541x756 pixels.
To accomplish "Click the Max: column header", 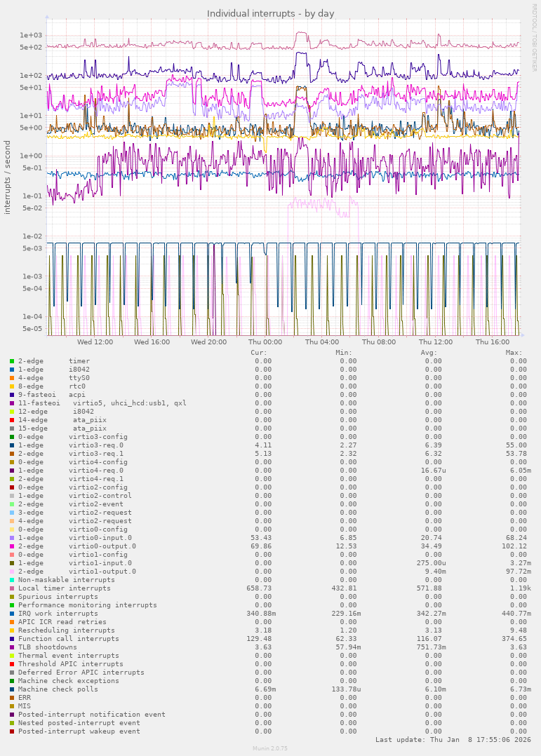I will (x=514, y=352).
